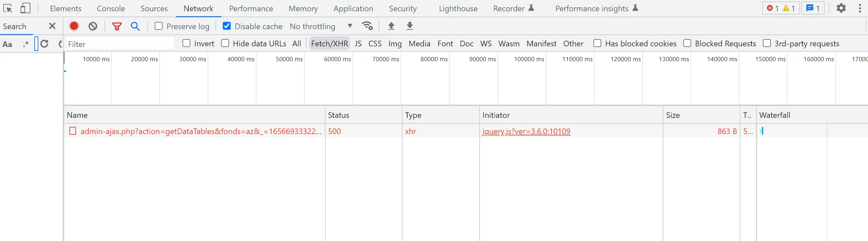Open the Recorder tab
The width and height of the screenshot is (868, 241).
[514, 8]
